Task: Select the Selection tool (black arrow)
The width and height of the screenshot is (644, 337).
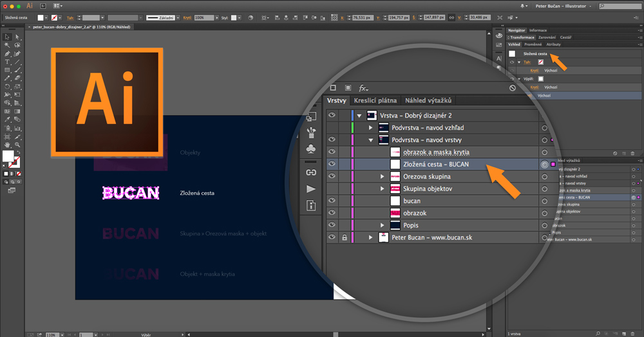Action: tap(7, 37)
